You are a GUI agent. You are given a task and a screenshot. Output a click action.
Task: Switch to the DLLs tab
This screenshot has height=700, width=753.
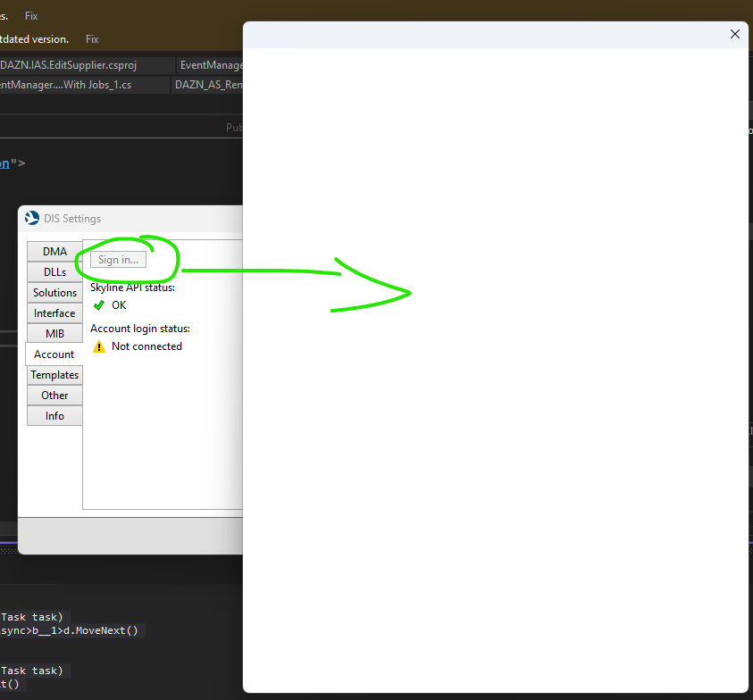[54, 272]
